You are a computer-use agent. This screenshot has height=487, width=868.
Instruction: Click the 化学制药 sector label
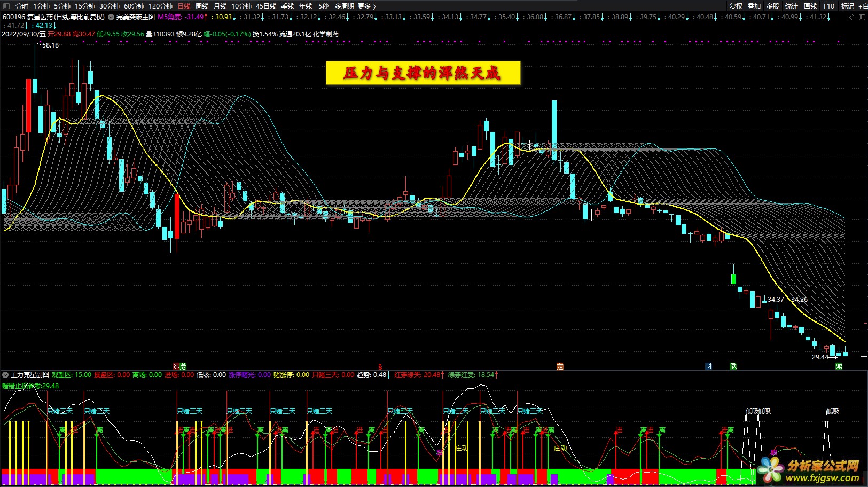coord(326,34)
